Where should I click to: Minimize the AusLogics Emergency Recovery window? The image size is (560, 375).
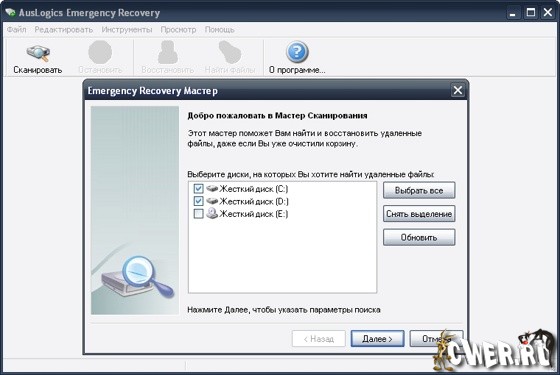click(x=512, y=13)
